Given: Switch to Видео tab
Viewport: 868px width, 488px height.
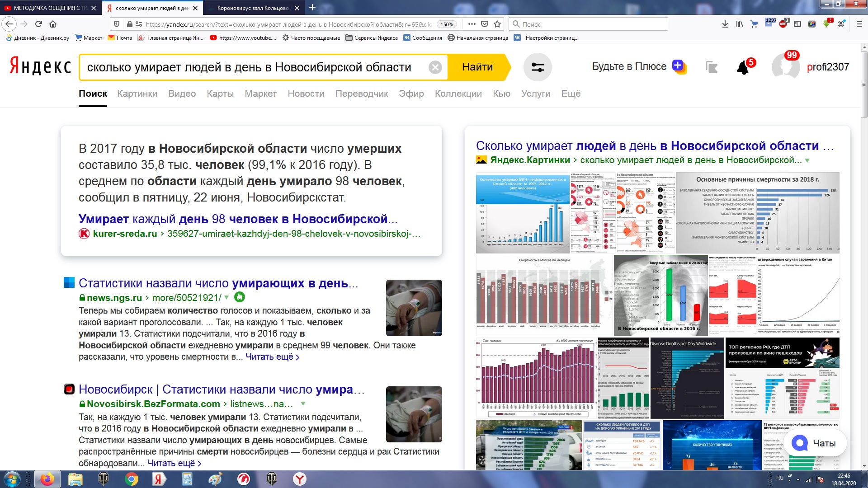Looking at the screenshot, I should click(182, 94).
